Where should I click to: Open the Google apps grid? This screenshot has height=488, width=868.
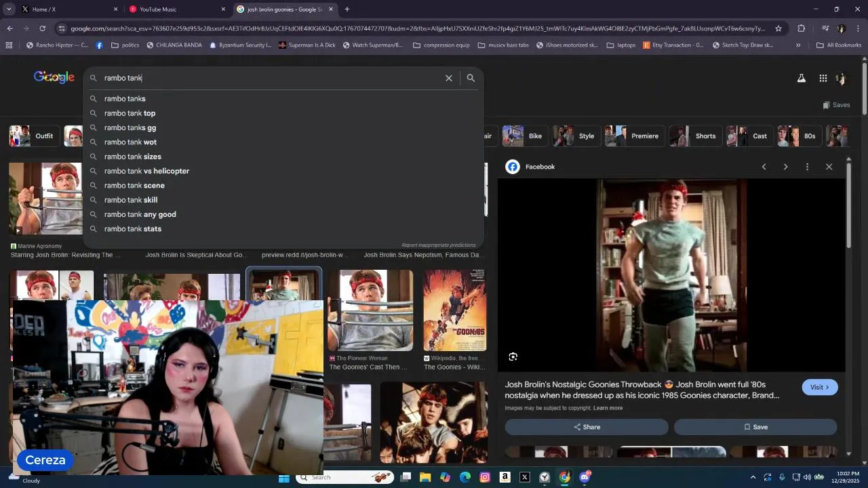click(823, 78)
